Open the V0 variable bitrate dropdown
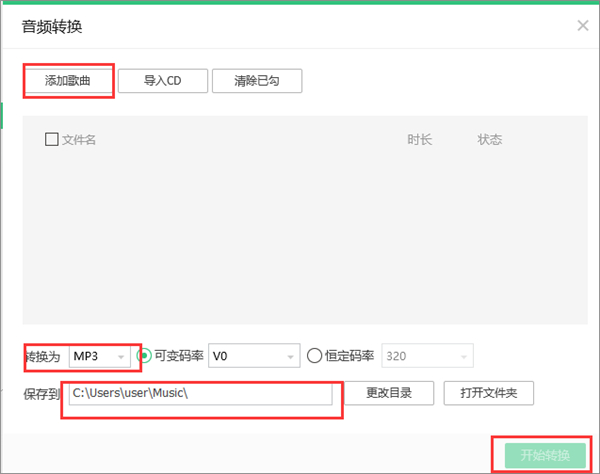600x474 pixels. (254, 356)
